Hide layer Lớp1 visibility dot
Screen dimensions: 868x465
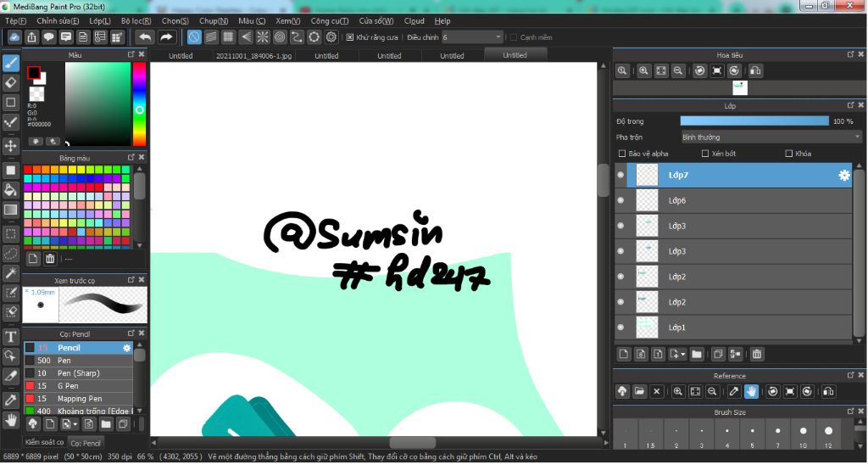(x=620, y=327)
